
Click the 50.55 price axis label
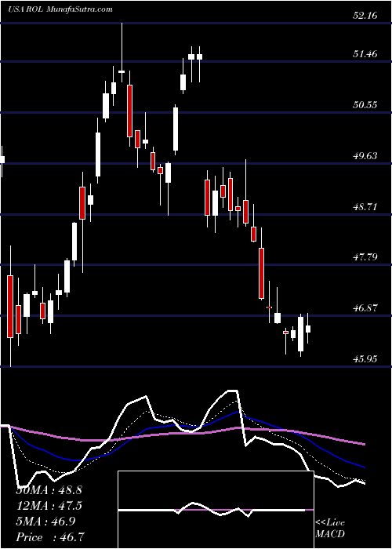coord(365,105)
